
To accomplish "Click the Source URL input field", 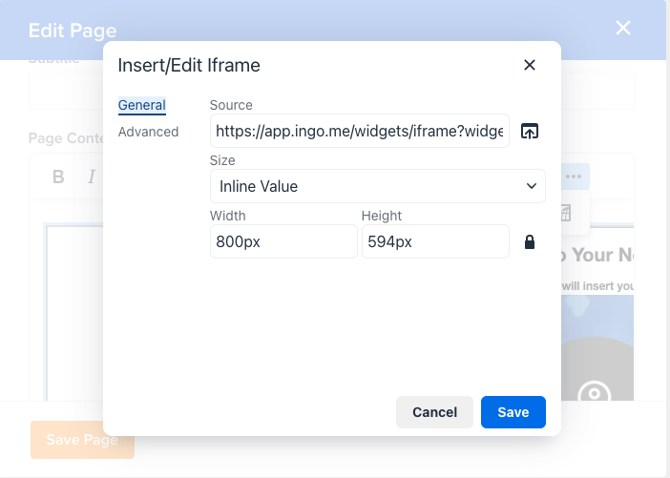I will click(359, 131).
